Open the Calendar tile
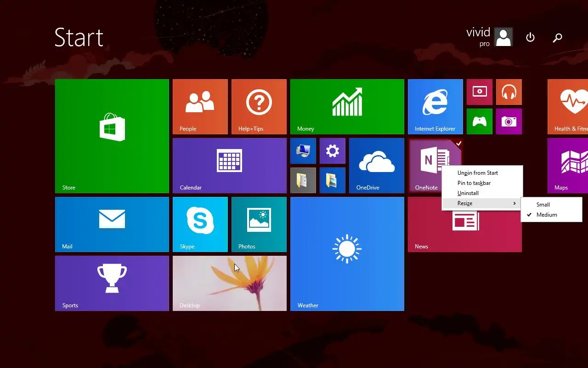Viewport: 588px width, 368px height. [230, 166]
